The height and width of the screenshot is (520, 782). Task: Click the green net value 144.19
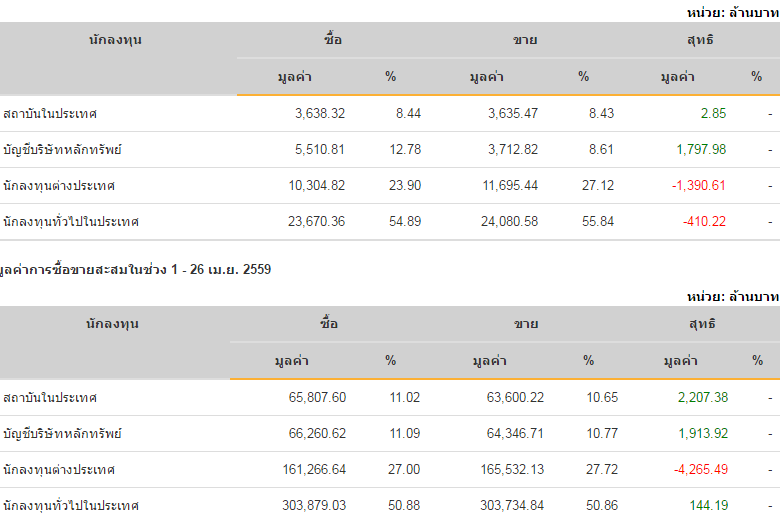click(706, 506)
